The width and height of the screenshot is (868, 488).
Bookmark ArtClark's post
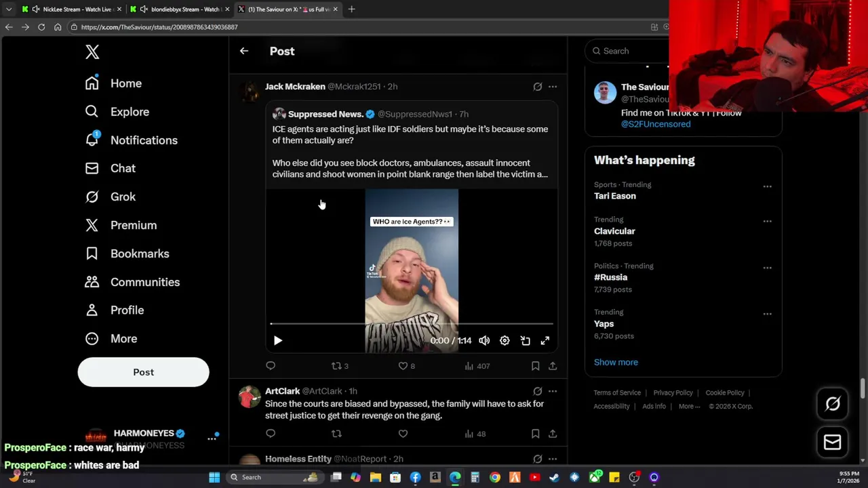coord(535,434)
